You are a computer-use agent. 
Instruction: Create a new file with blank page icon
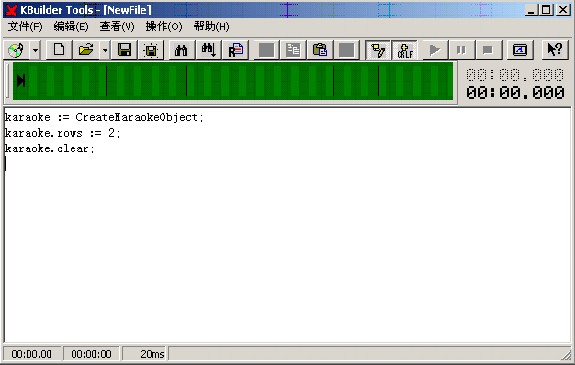point(59,50)
